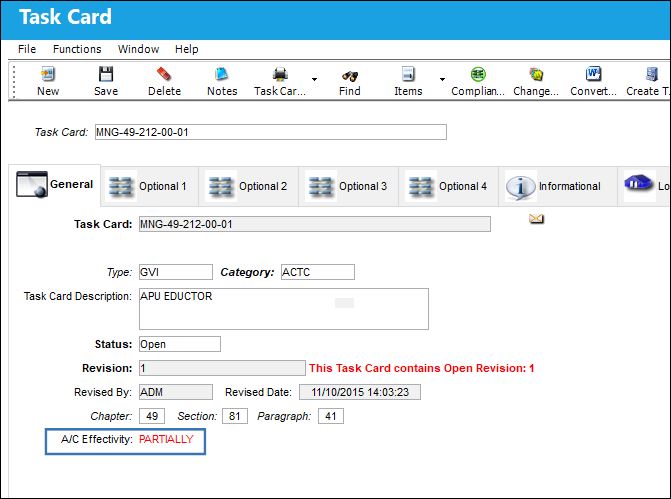The image size is (671, 499).
Task: Click the Items toolbar icon
Action: pyautogui.click(x=408, y=74)
